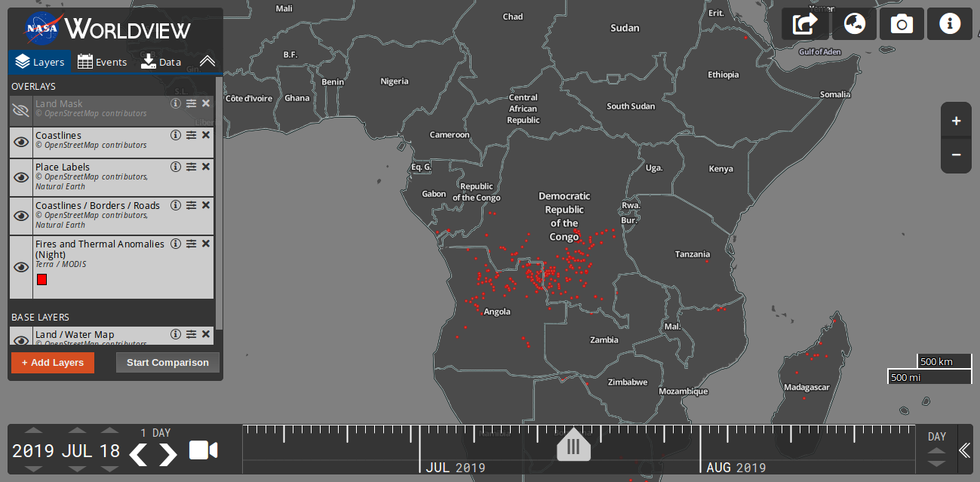Click the animation video camera icon
The width and height of the screenshot is (980, 482).
pos(203,450)
